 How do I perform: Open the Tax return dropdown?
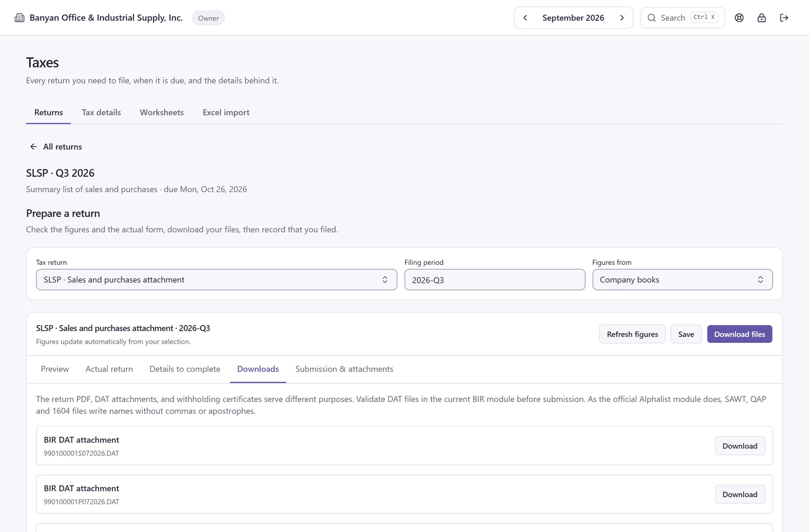click(x=216, y=280)
